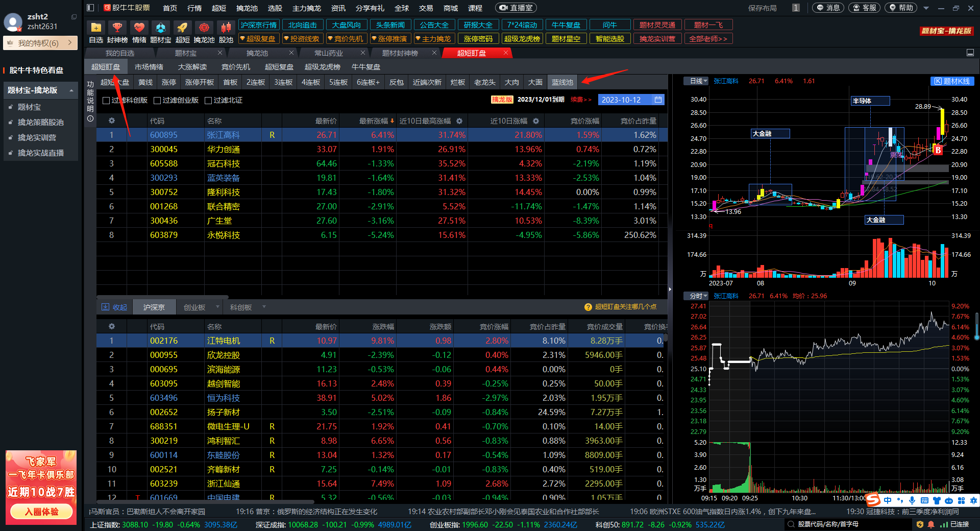Toggle the sidebar panel icon beside 股牛牛股票

point(90,8)
